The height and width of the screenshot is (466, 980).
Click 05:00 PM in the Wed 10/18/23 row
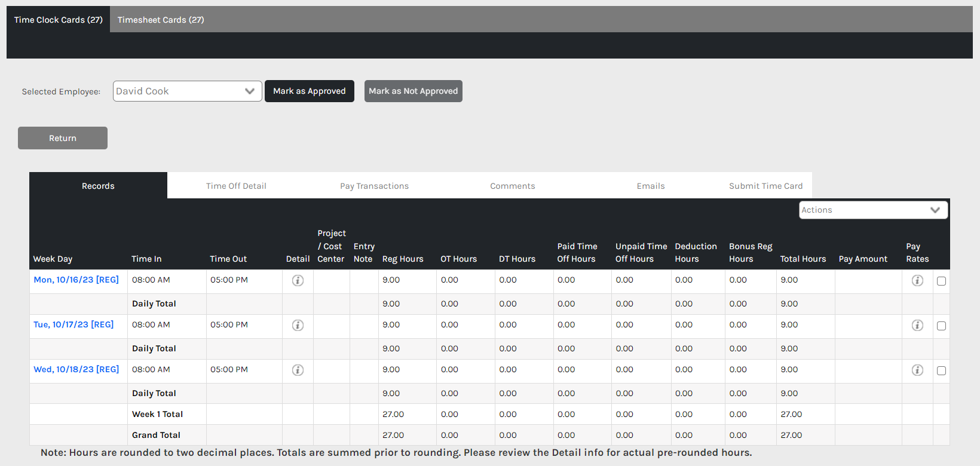(x=229, y=369)
